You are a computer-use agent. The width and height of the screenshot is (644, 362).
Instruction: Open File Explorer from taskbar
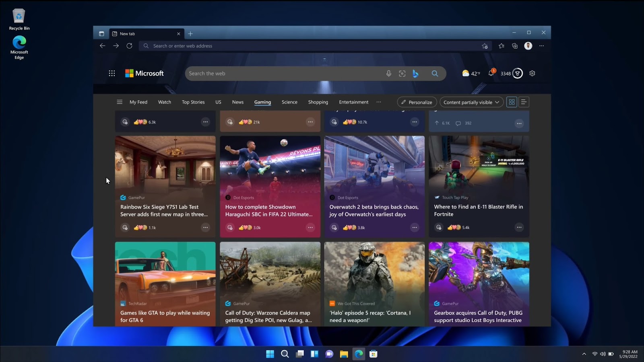tap(344, 354)
